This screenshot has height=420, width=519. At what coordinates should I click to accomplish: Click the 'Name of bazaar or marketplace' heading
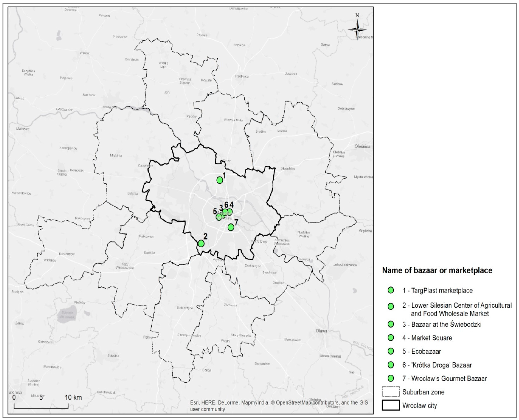pos(437,270)
